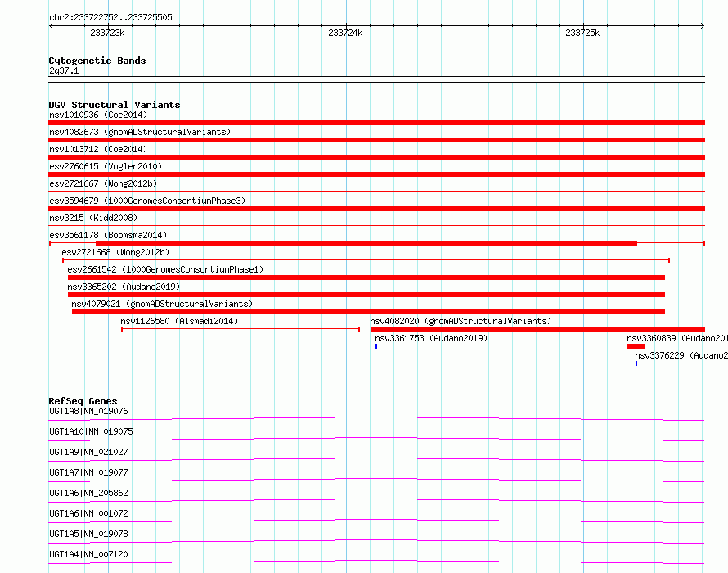Open variant nsv3365202 (Audano2019)
The height and width of the screenshot is (573, 728).
[124, 286]
